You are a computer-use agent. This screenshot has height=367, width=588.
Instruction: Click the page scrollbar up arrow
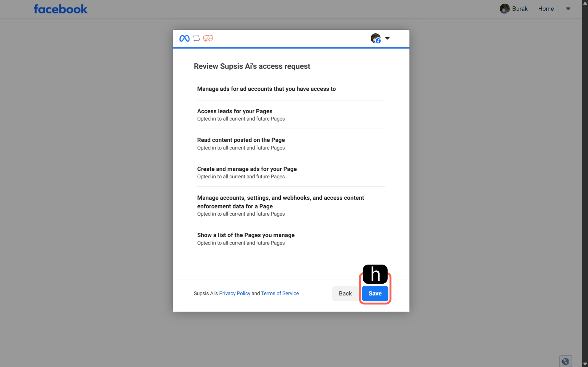click(585, 3)
